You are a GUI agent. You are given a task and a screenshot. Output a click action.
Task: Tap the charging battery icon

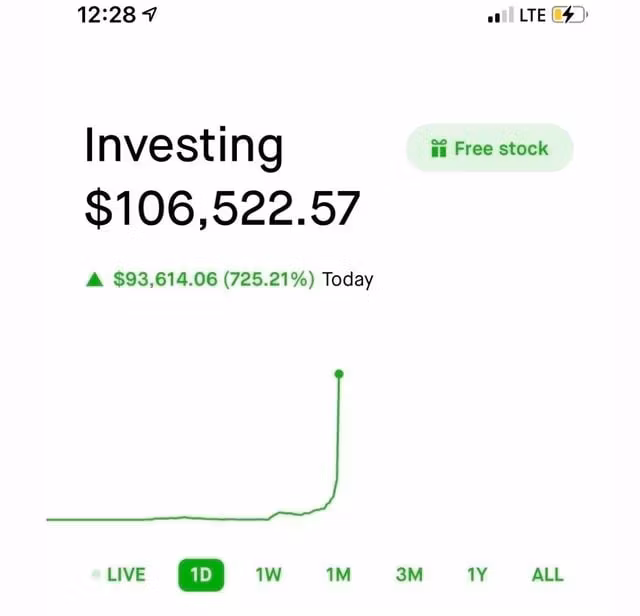(569, 16)
